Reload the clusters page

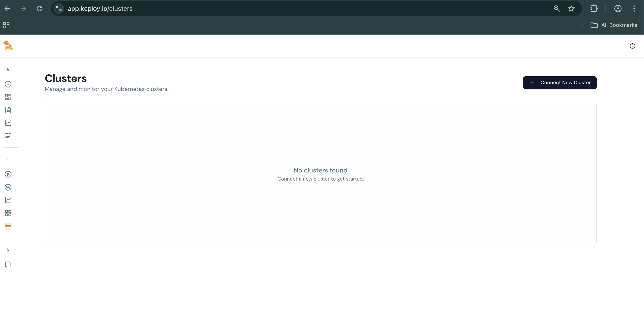coord(40,8)
